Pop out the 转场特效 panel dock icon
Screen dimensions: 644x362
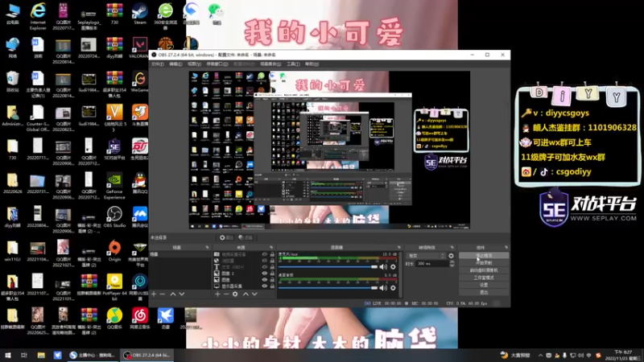tap(452, 248)
